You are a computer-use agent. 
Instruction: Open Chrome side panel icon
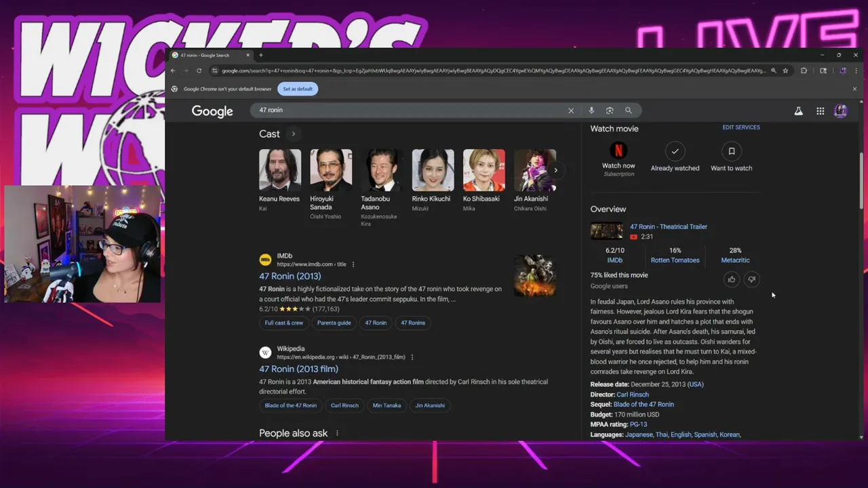pos(823,70)
